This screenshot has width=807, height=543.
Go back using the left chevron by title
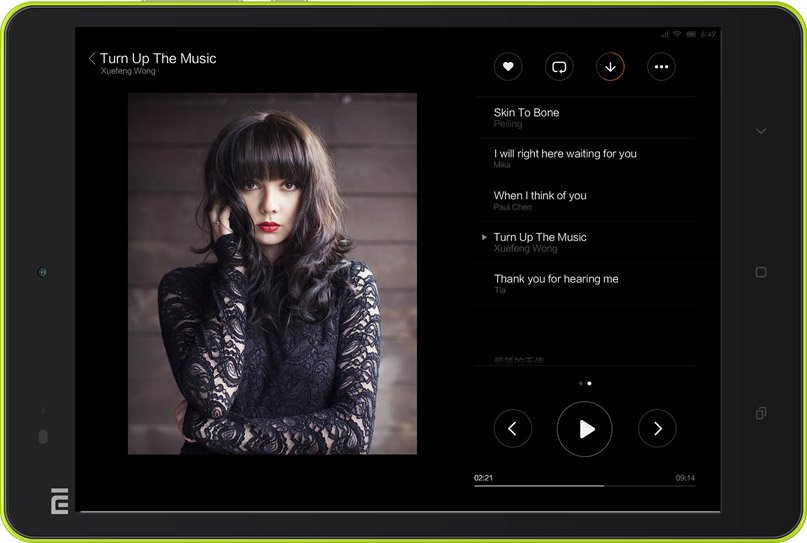pos(92,59)
